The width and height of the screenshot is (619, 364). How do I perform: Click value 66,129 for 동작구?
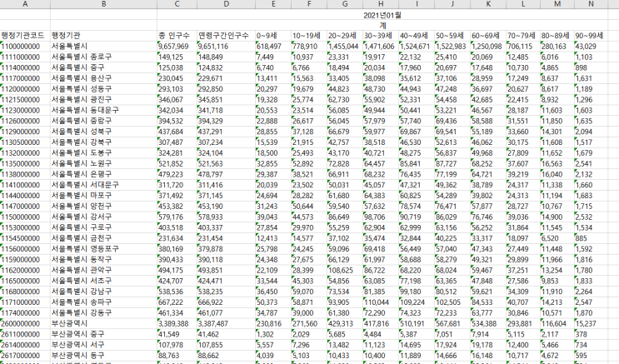pyautogui.click(x=345, y=259)
